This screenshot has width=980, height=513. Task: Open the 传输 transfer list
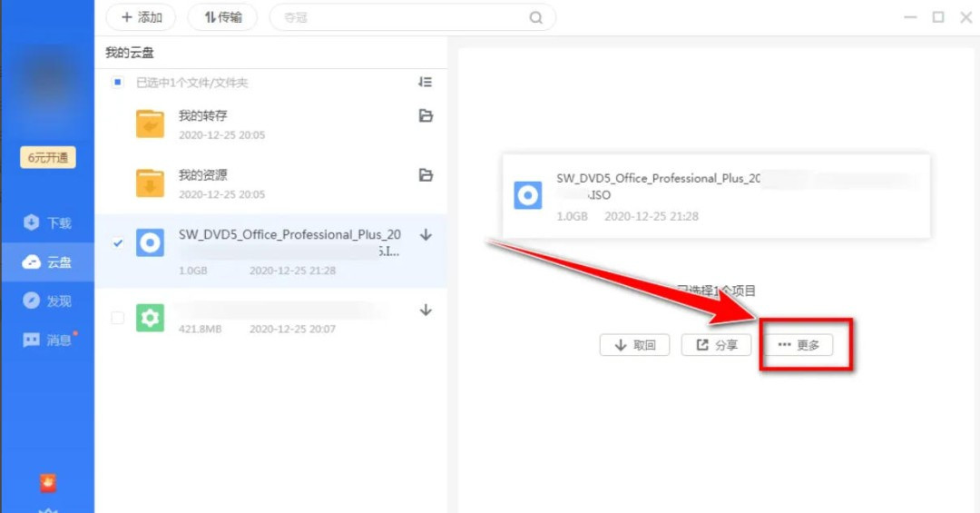coord(222,17)
